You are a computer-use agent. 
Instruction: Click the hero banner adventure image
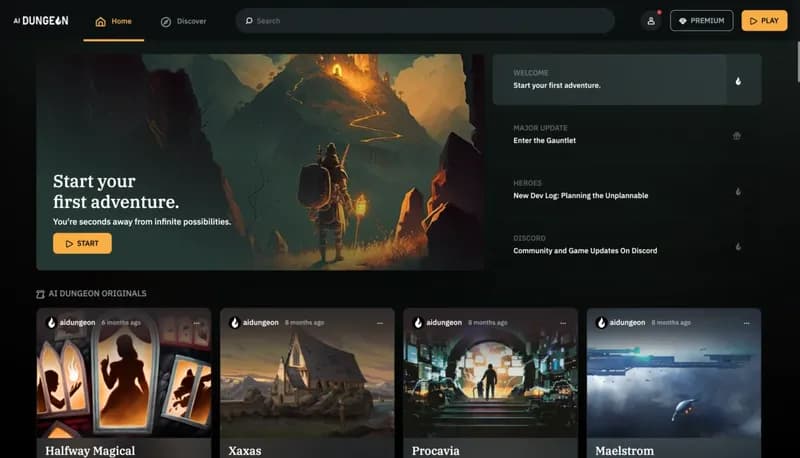point(260,162)
